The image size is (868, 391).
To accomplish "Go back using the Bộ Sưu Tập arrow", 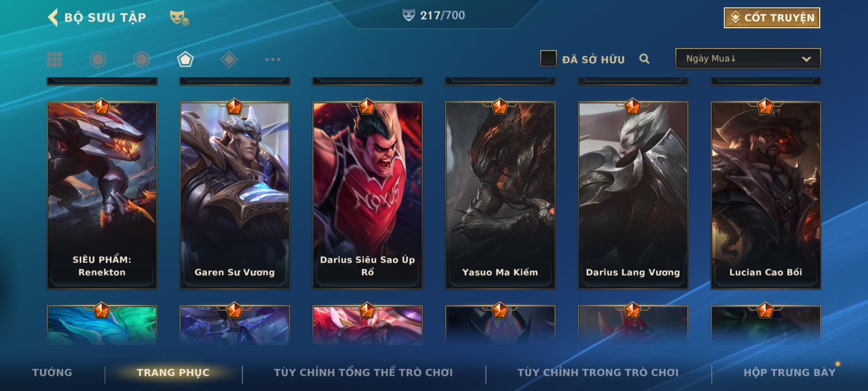I will (x=53, y=17).
